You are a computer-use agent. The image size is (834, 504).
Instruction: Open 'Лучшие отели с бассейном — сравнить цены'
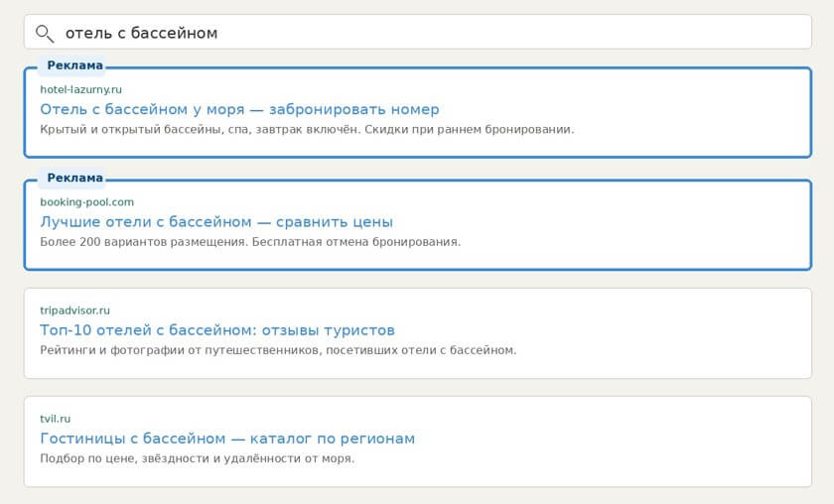tap(216, 221)
